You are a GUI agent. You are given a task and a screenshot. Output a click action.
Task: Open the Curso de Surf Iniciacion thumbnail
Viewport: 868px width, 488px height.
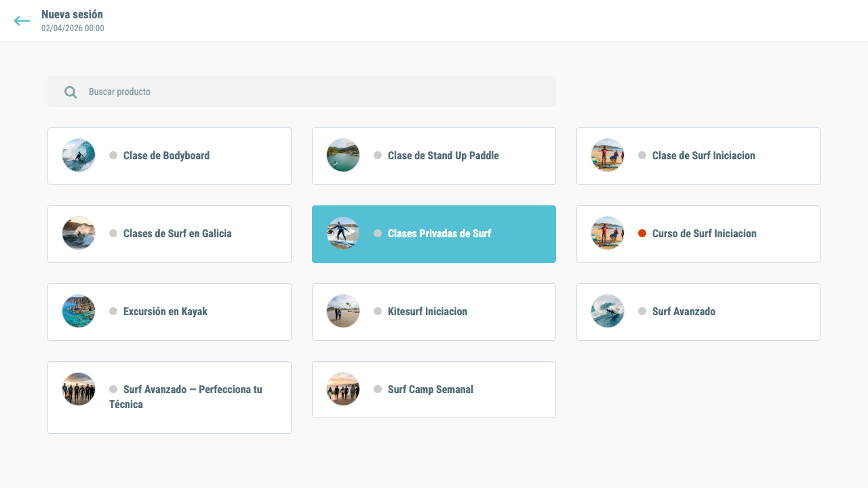click(608, 233)
